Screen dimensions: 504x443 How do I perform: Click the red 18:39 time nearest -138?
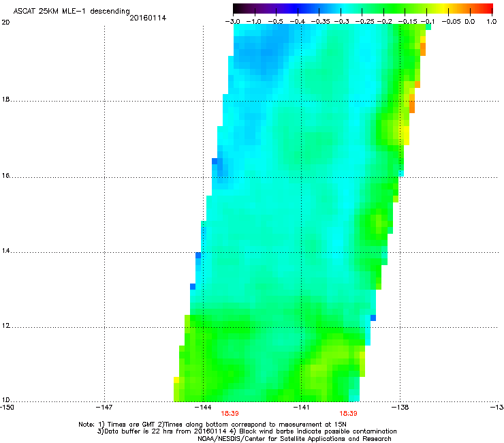(x=349, y=414)
